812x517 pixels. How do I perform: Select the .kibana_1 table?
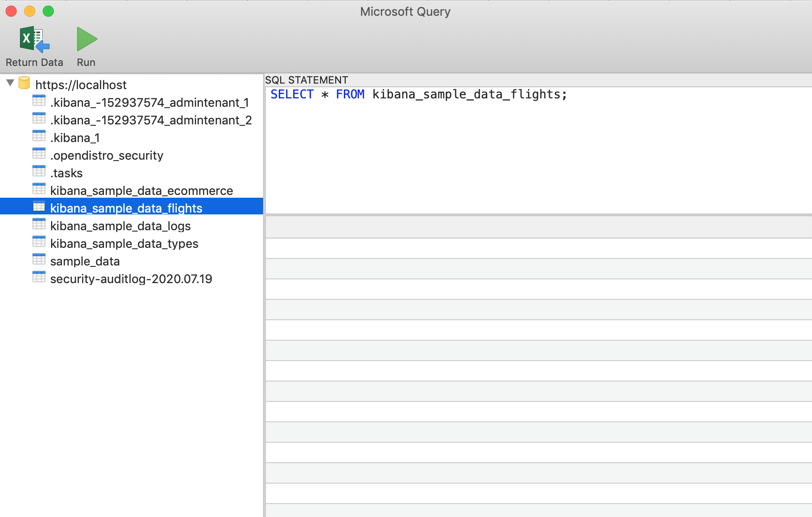click(x=75, y=138)
